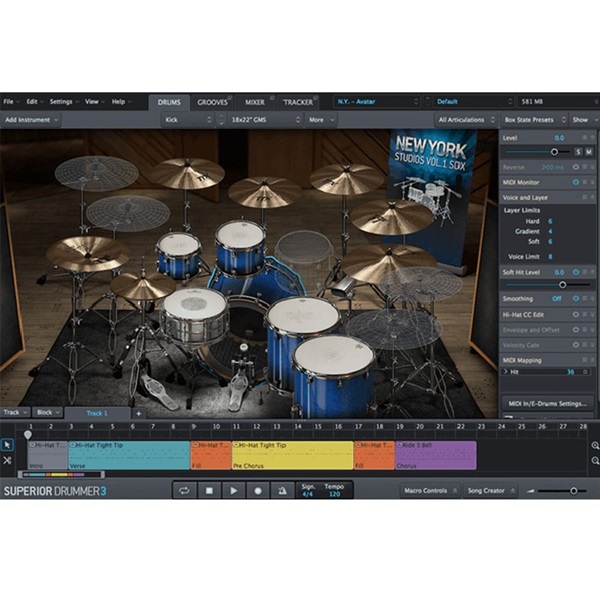
Task: Enable the Hi-Hat CC Edit power toggle
Action: pos(576,315)
